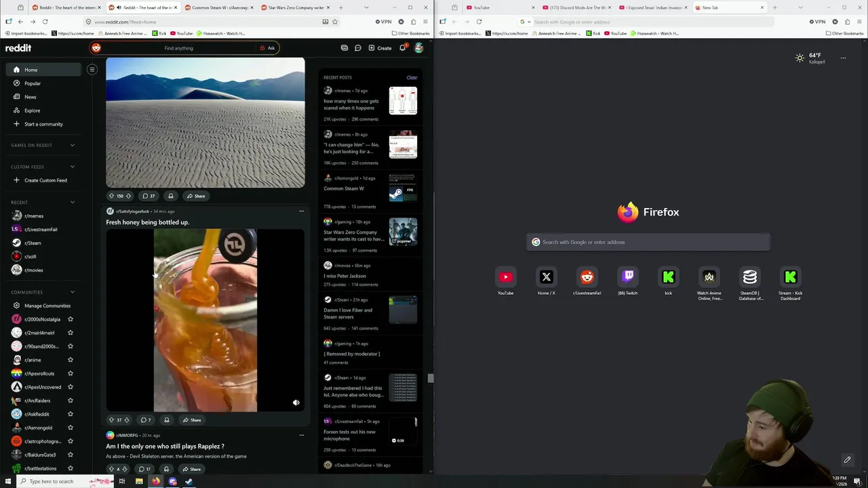Open comments of the sand dunes post (37)
This screenshot has width=868, height=488.
pos(149,196)
